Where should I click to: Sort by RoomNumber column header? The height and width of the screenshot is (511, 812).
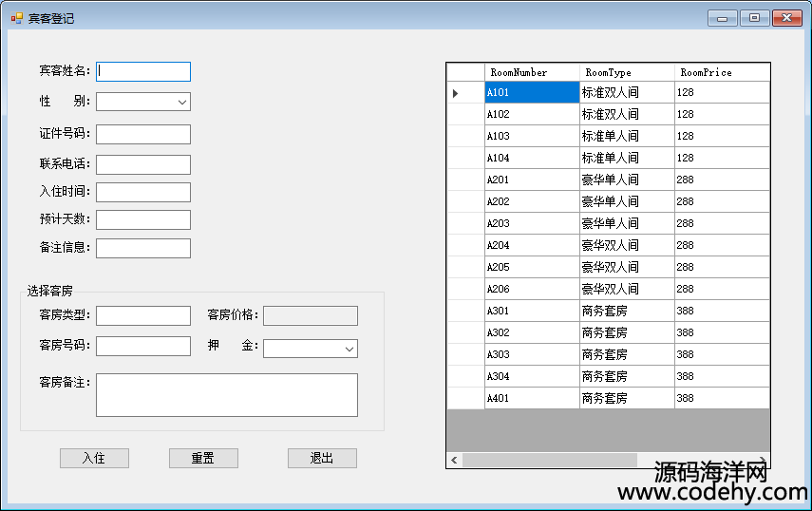click(531, 72)
